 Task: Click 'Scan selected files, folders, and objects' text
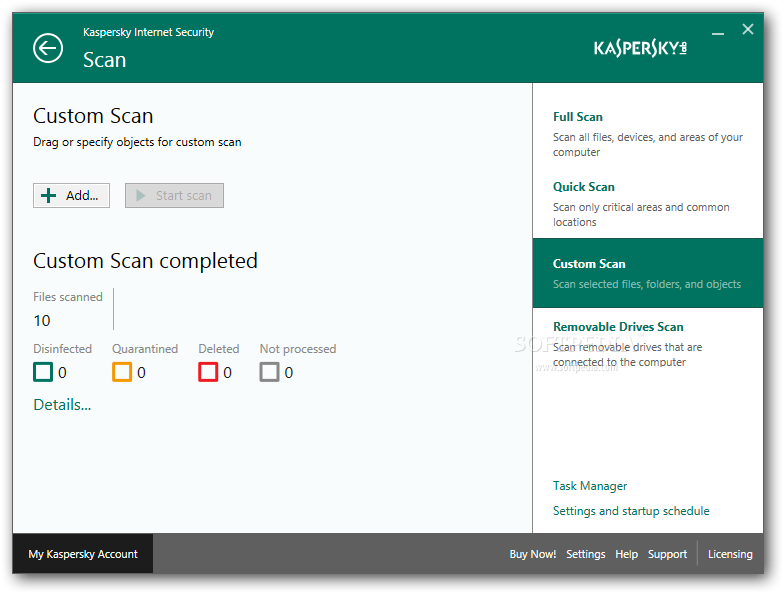point(647,284)
